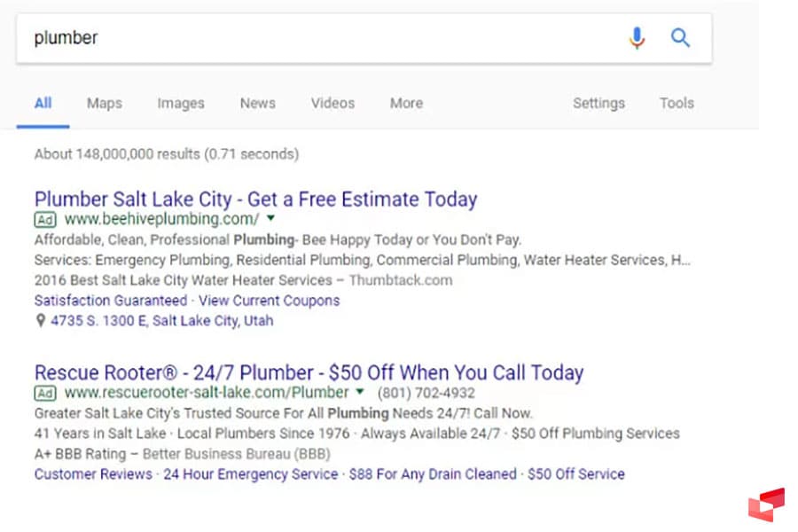Open search Settings
This screenshot has width=798, height=532.
click(598, 103)
